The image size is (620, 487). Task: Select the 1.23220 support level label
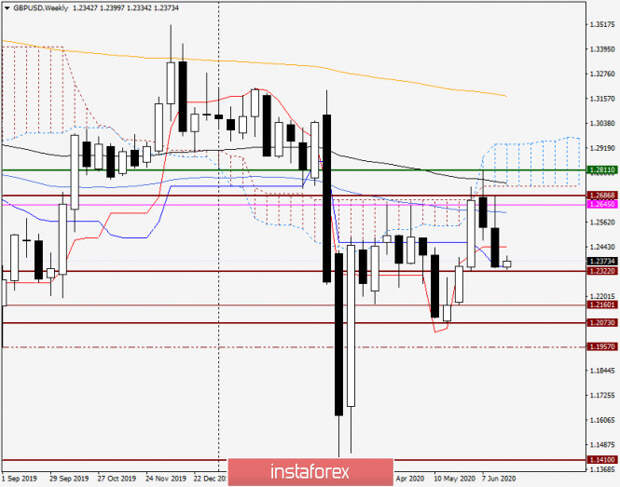[603, 271]
